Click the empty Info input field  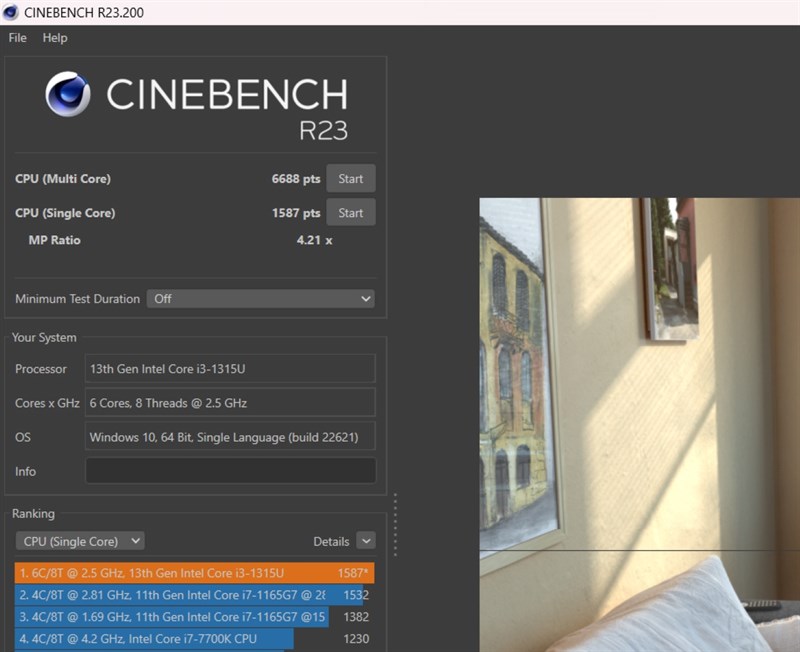pos(230,471)
